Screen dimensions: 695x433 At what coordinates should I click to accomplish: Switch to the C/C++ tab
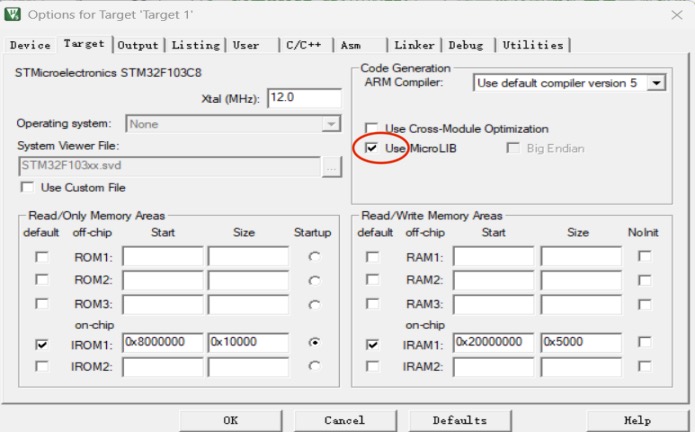[x=304, y=45]
